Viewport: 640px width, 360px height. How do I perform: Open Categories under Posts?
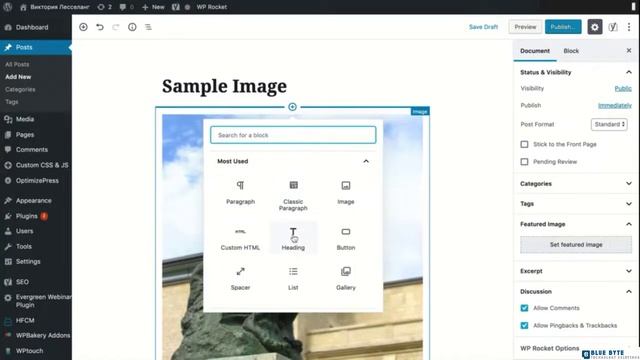20,89
